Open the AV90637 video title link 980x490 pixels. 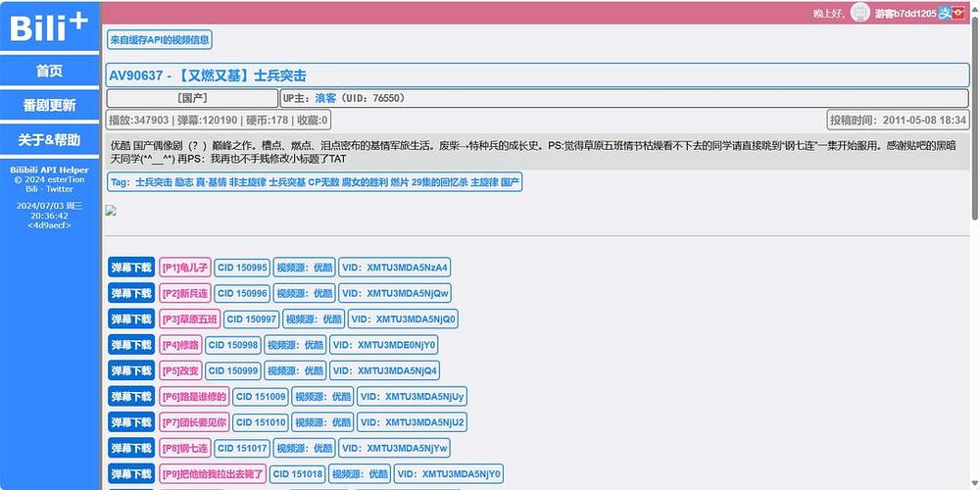tap(208, 75)
